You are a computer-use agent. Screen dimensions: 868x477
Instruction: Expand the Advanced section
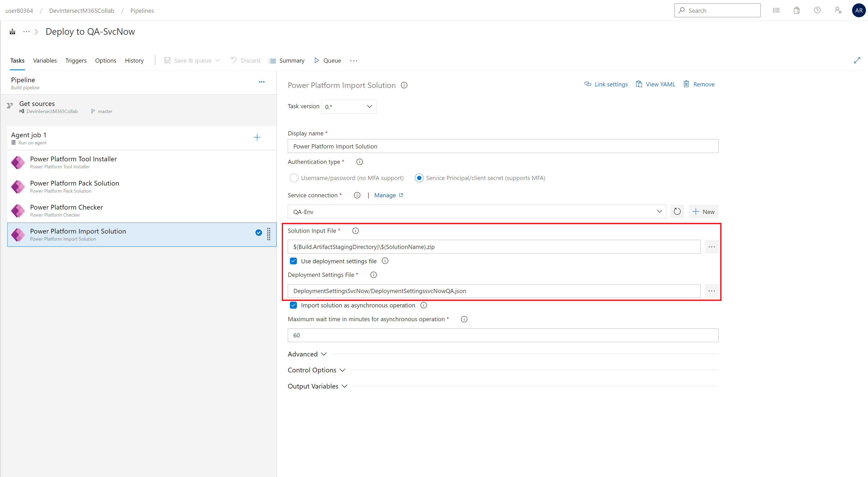(x=307, y=354)
